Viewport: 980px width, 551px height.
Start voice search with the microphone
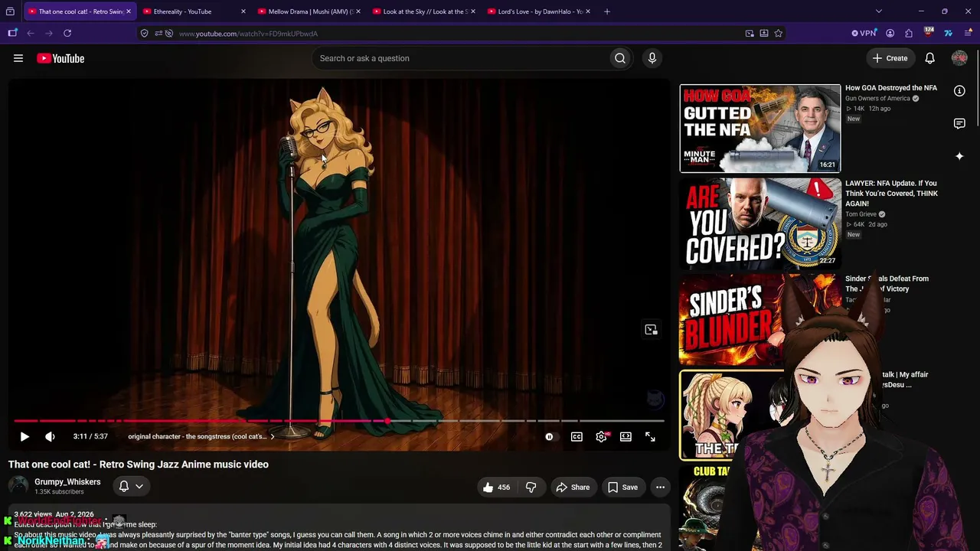pyautogui.click(x=652, y=58)
